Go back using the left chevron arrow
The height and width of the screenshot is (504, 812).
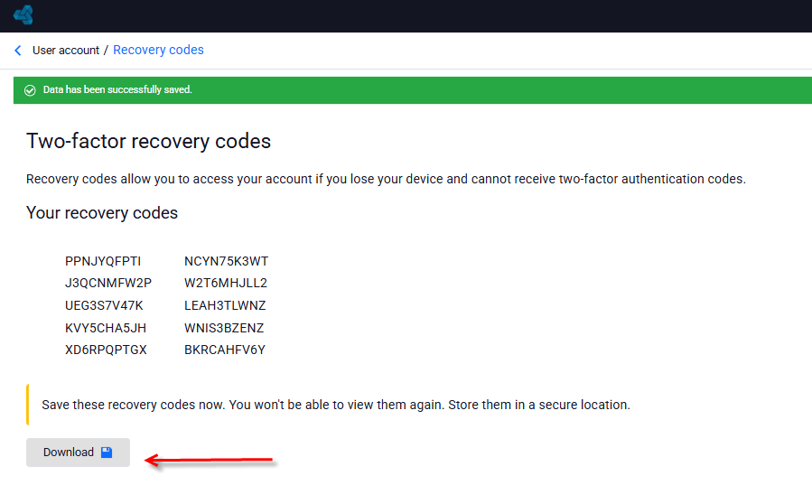click(18, 51)
